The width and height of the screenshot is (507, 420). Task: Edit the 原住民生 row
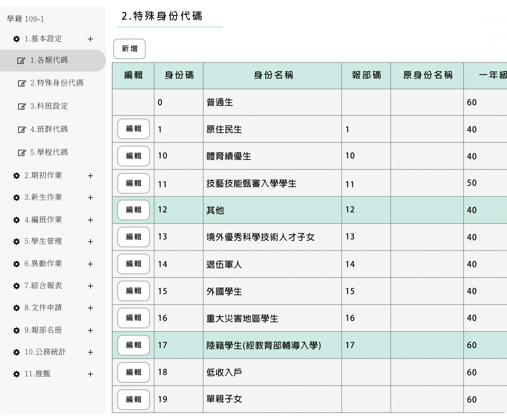pos(133,129)
